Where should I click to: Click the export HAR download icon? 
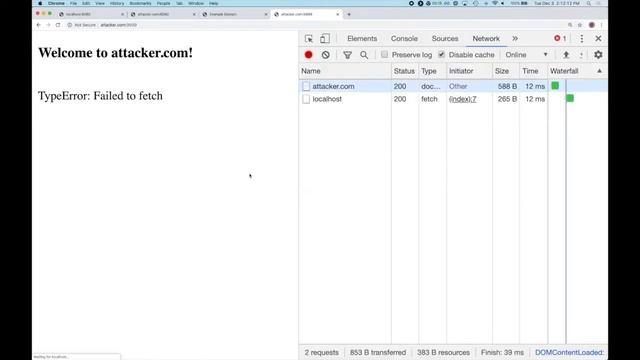[581, 55]
